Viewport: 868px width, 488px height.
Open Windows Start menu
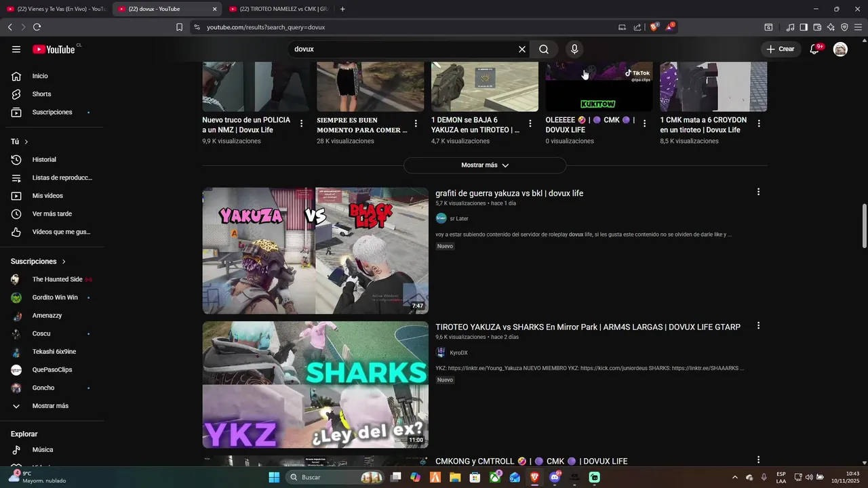tap(274, 477)
